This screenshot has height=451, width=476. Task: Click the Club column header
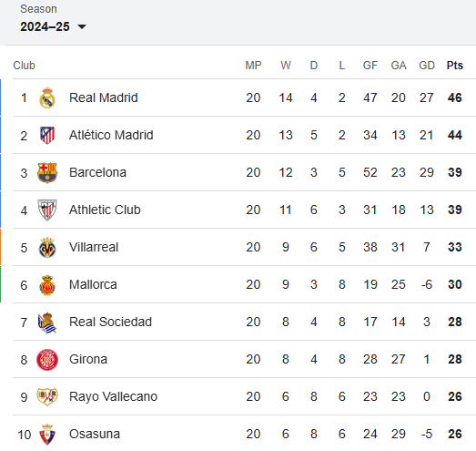click(x=24, y=66)
